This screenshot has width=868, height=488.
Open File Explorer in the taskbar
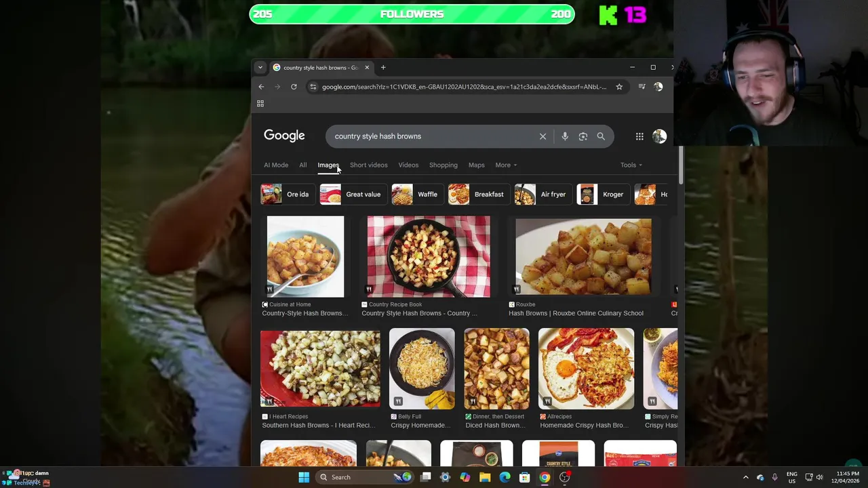click(x=485, y=477)
